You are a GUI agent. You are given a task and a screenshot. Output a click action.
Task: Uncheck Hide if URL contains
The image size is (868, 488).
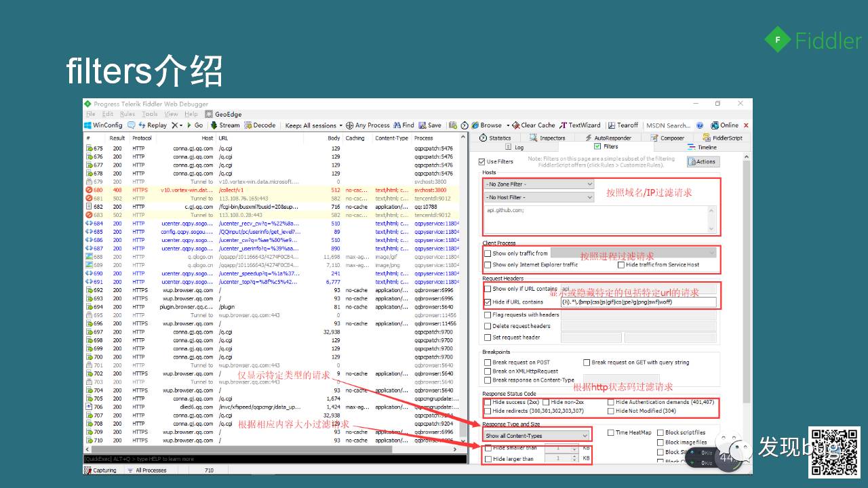(488, 302)
